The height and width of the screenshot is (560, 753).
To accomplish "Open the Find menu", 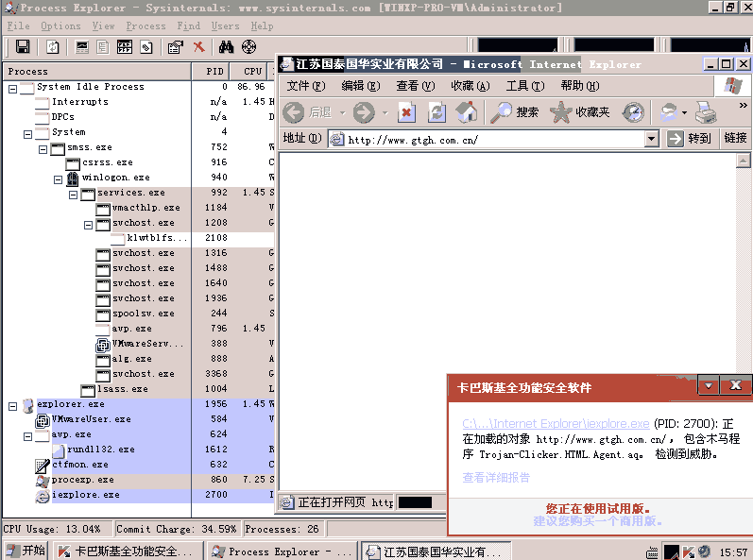I will click(x=188, y=25).
